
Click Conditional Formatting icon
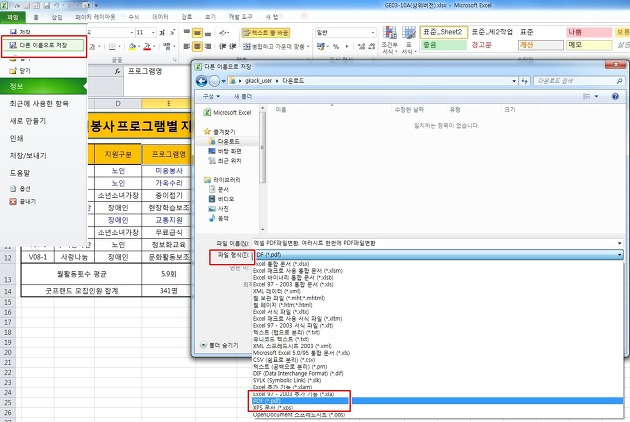tap(389, 40)
